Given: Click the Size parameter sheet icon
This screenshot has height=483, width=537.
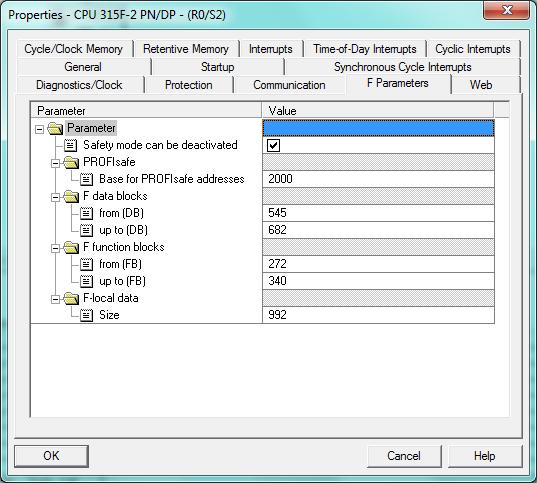Looking at the screenshot, I should click(86, 315).
